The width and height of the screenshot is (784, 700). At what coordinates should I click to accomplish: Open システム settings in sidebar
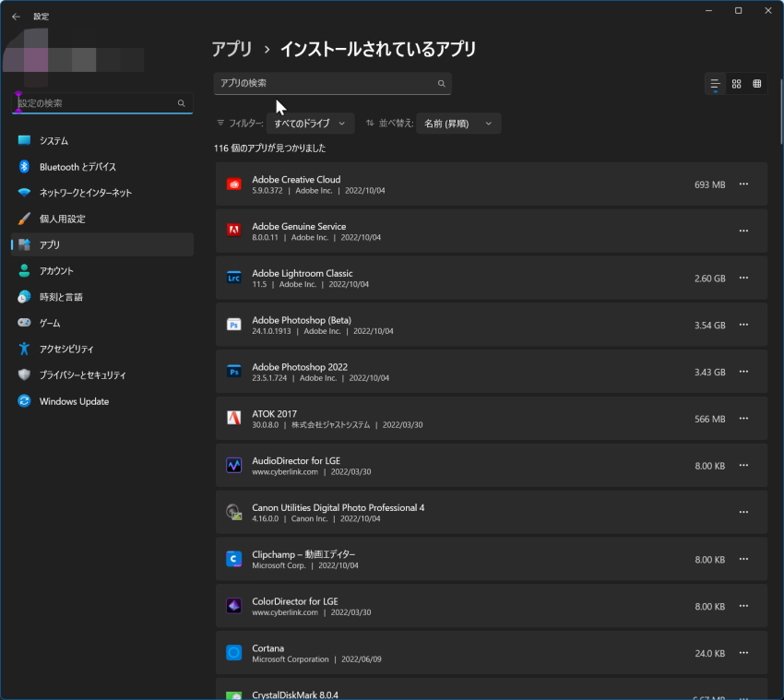(102, 140)
